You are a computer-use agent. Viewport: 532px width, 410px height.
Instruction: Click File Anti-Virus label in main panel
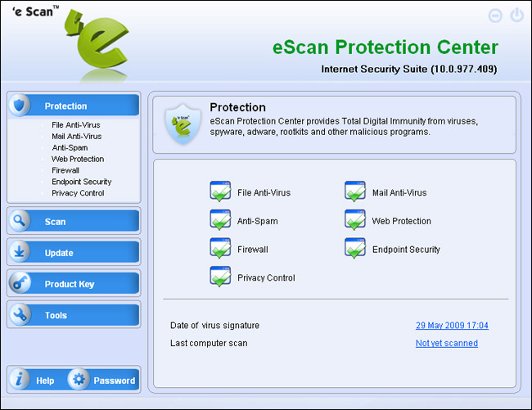click(x=264, y=192)
